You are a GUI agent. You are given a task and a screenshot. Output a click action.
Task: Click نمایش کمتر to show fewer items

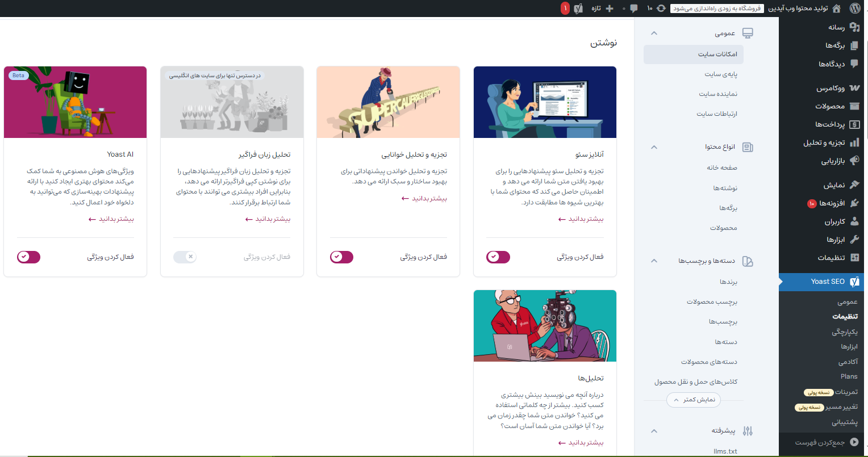click(x=692, y=400)
